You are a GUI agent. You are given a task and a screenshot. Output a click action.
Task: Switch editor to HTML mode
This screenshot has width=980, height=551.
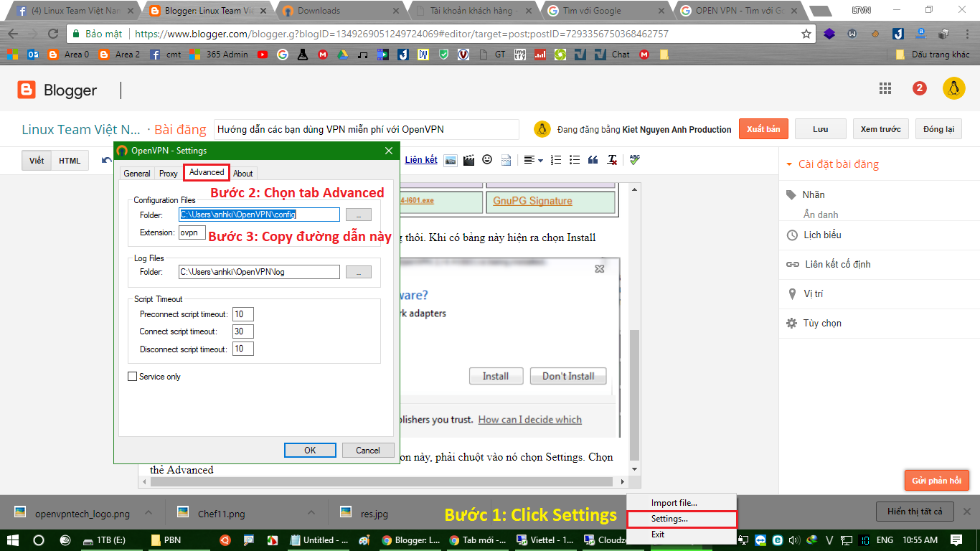70,161
